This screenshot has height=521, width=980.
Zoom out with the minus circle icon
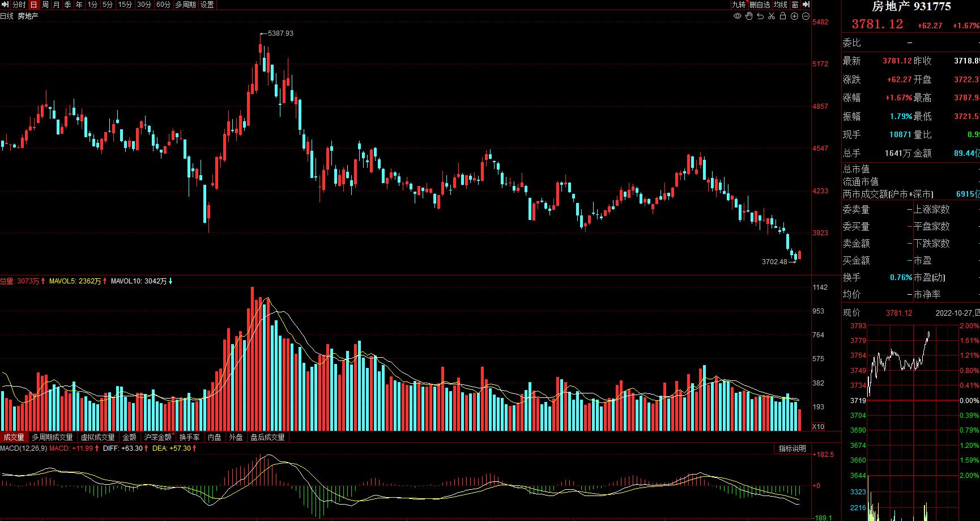pyautogui.click(x=806, y=16)
